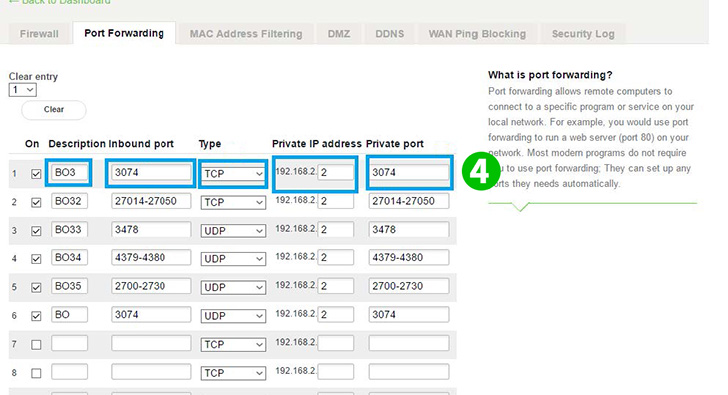Screen dimensions: 728x395
Task: Click the 'What is port forwarding?' heading
Action: click(550, 75)
